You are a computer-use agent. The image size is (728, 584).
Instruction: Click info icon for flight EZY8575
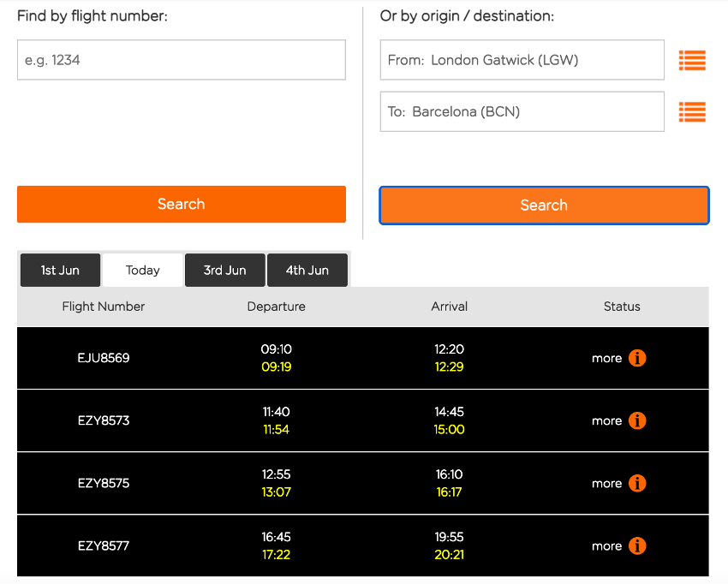(x=637, y=483)
